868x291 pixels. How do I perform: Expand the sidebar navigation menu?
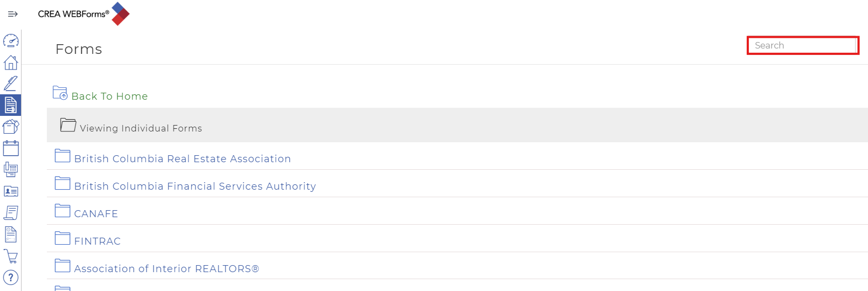pyautogui.click(x=12, y=14)
